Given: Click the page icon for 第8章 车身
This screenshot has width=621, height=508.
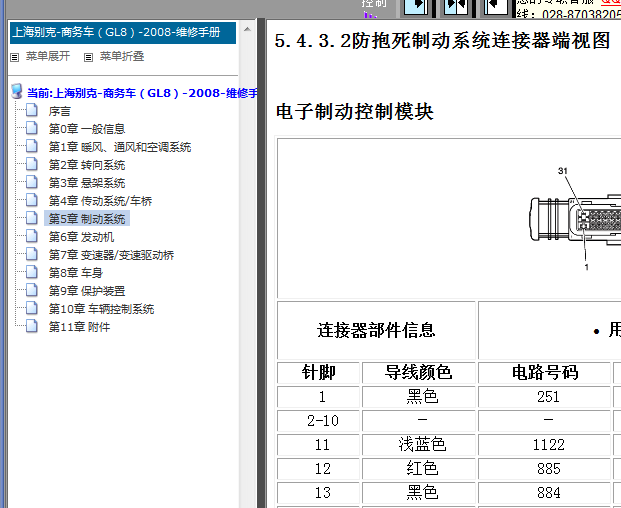Looking at the screenshot, I should pos(32,272).
